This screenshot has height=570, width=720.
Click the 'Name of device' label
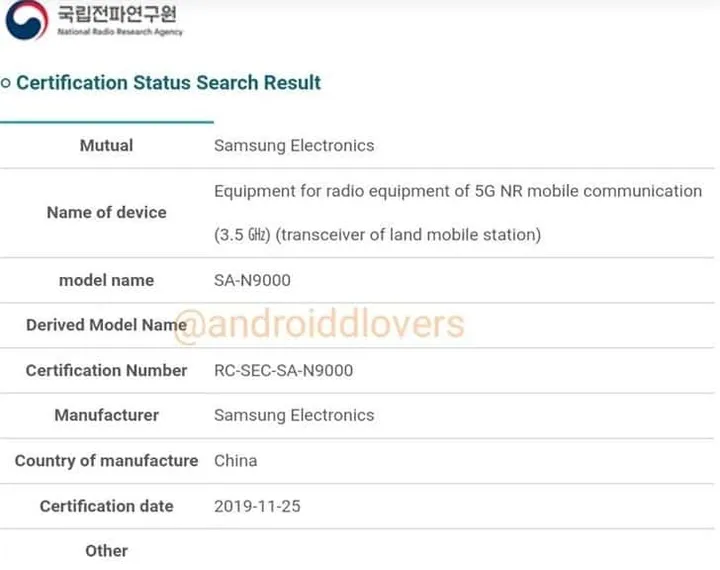107,213
